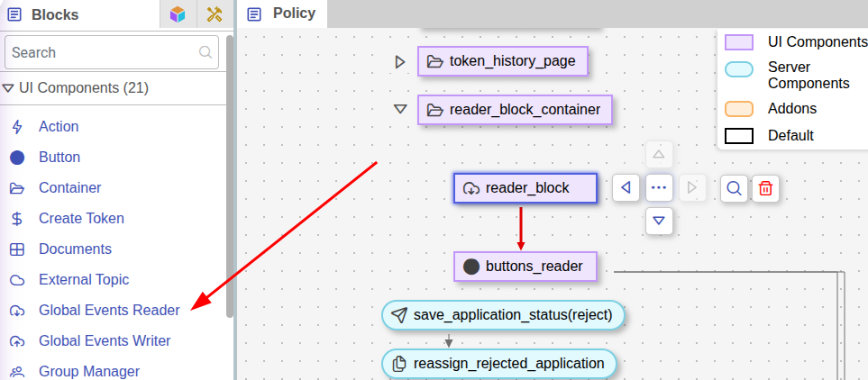Click the left arrow move button
Screen dimensions: 868x380
[626, 188]
